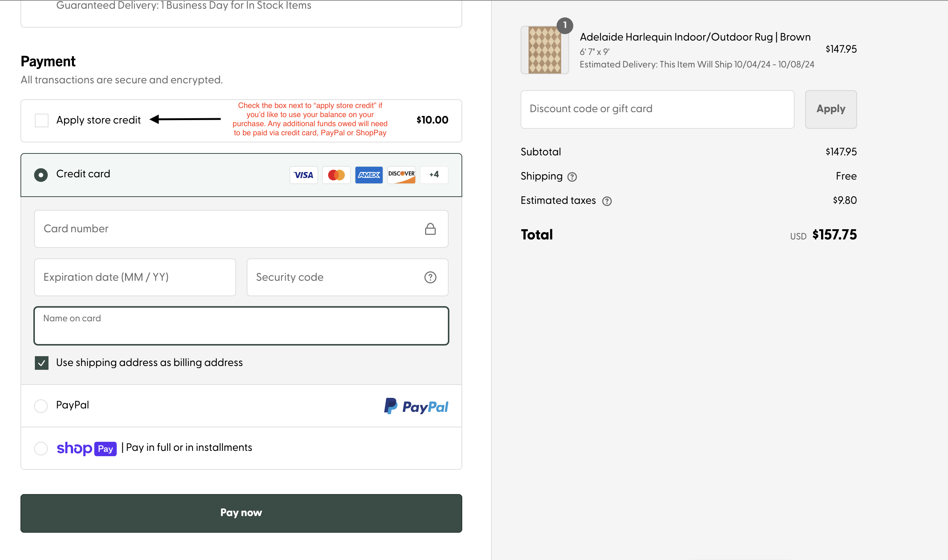The height and width of the screenshot is (560, 948).
Task: Enable the Apply store credit checkbox
Action: [x=42, y=120]
